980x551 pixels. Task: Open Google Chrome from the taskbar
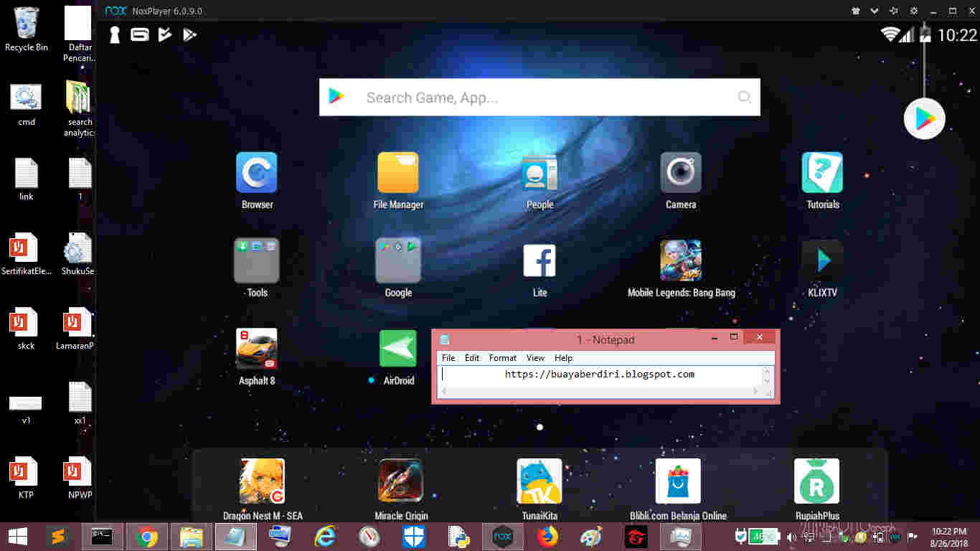pyautogui.click(x=148, y=537)
